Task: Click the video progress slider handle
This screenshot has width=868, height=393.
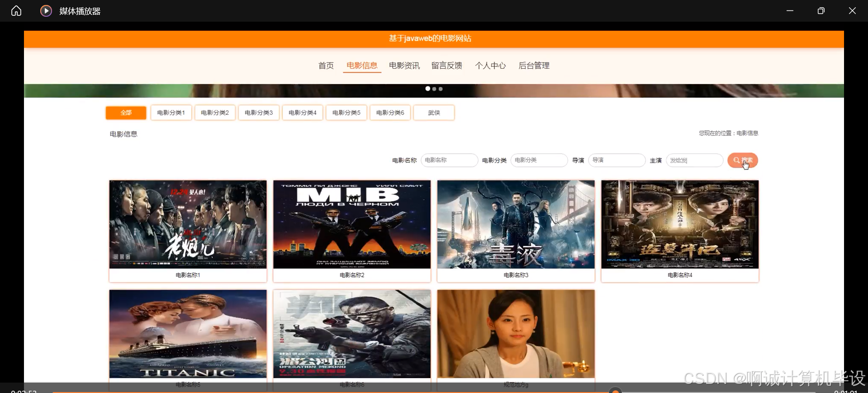Action: coord(615,391)
